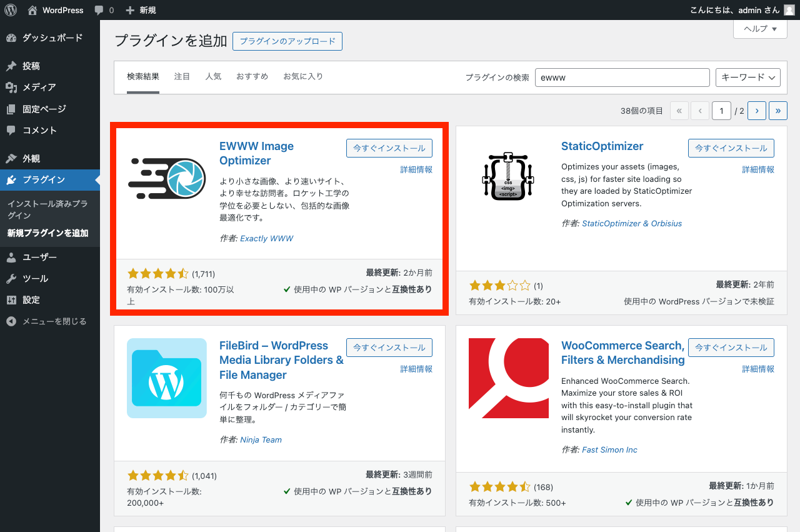This screenshot has height=532, width=800.
Task: Open 詳細情報 for EWWW Image Optimizer
Action: [x=416, y=169]
